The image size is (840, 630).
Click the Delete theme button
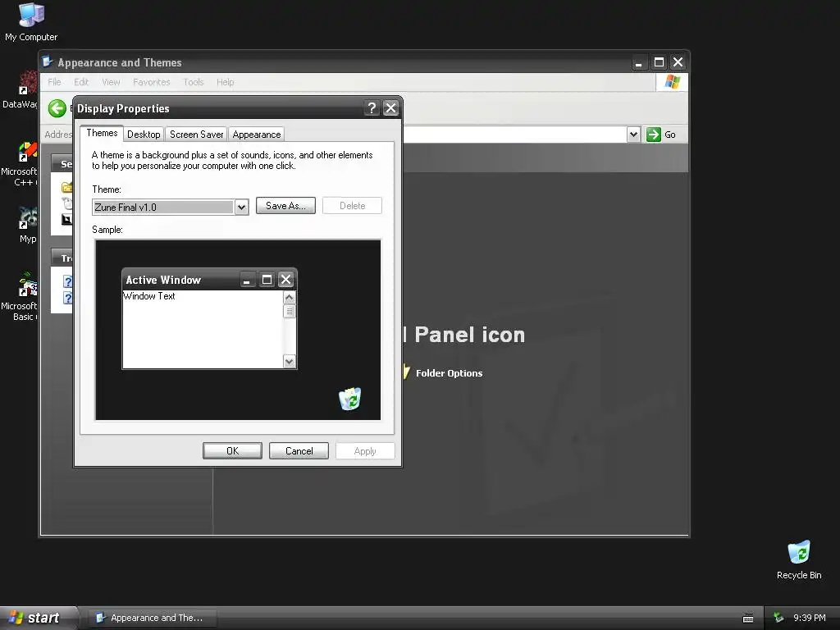pyautogui.click(x=352, y=206)
